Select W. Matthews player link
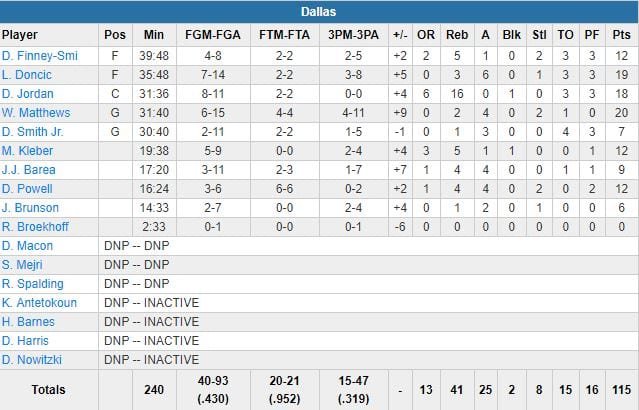This screenshot has width=639, height=410. (36, 113)
